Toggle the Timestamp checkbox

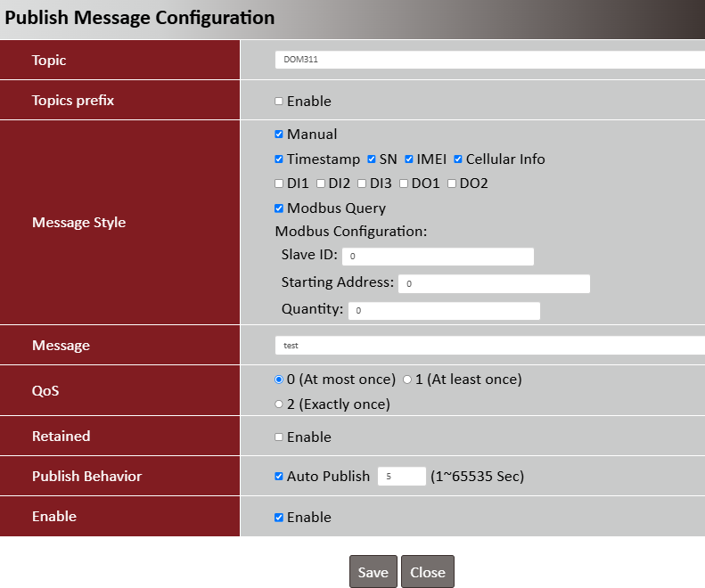pos(279,159)
